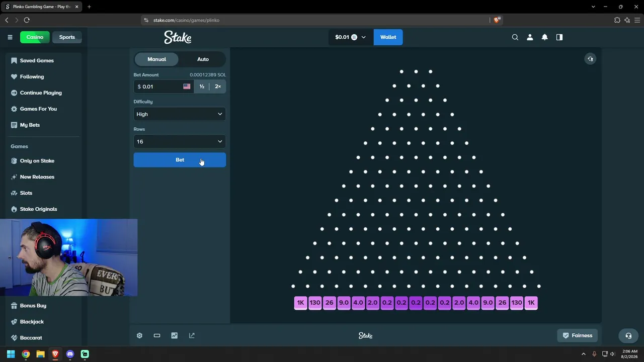The width and height of the screenshot is (644, 362).
Task: Open the Fairness panel
Action: click(x=578, y=335)
